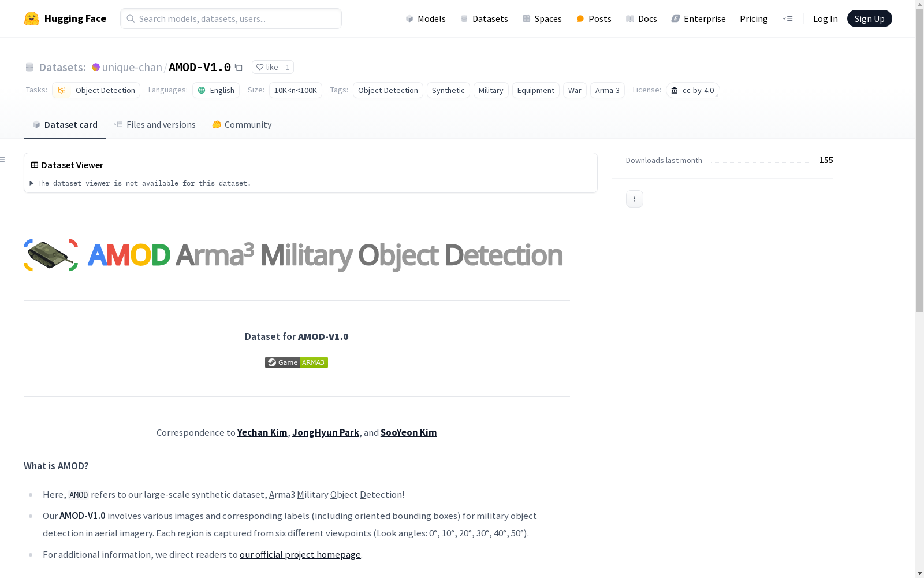Click the AMOD tank logo image
Image resolution: width=924 pixels, height=578 pixels.
(x=51, y=255)
